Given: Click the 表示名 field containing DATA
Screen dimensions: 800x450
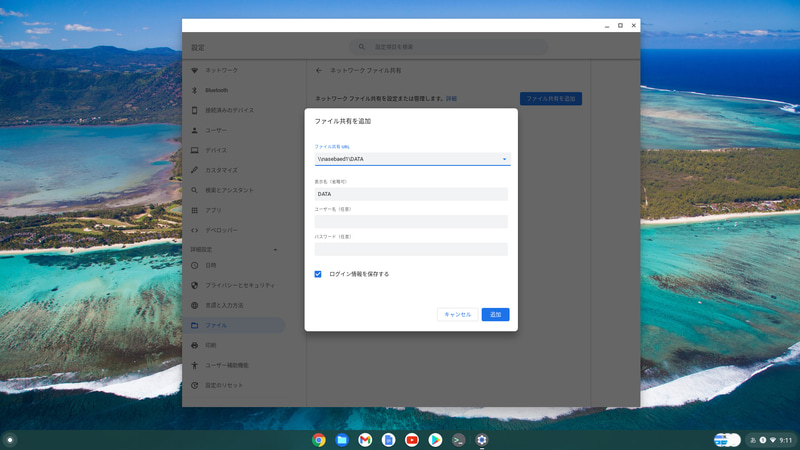Looking at the screenshot, I should click(x=411, y=194).
